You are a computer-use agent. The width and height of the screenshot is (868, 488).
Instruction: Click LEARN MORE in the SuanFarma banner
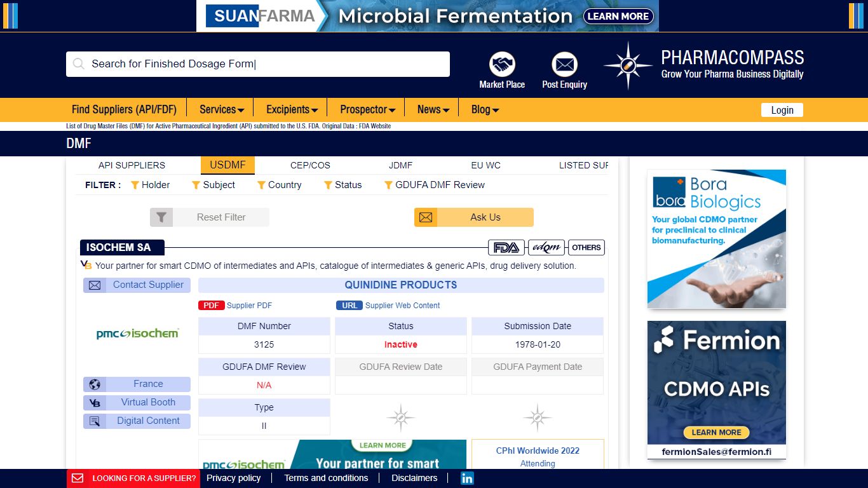(618, 17)
